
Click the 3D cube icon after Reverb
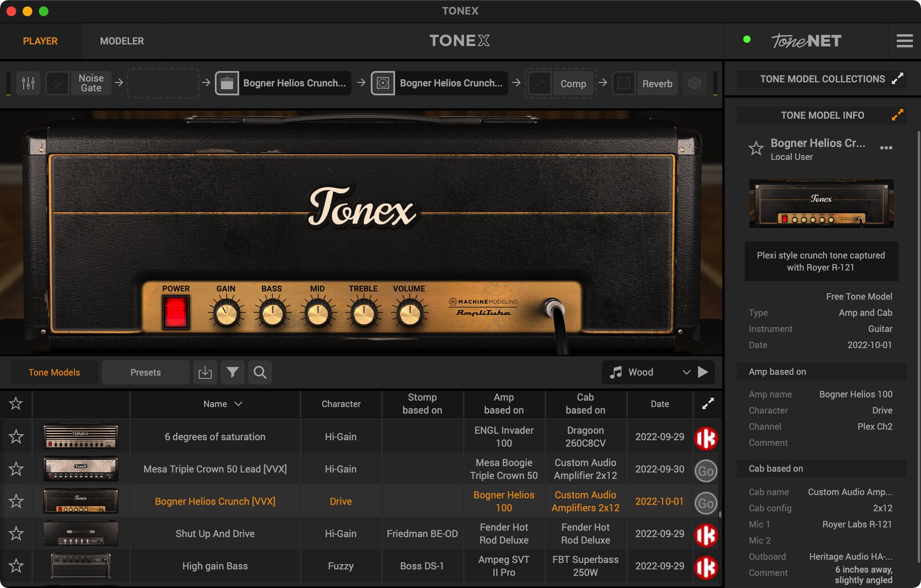tap(694, 83)
